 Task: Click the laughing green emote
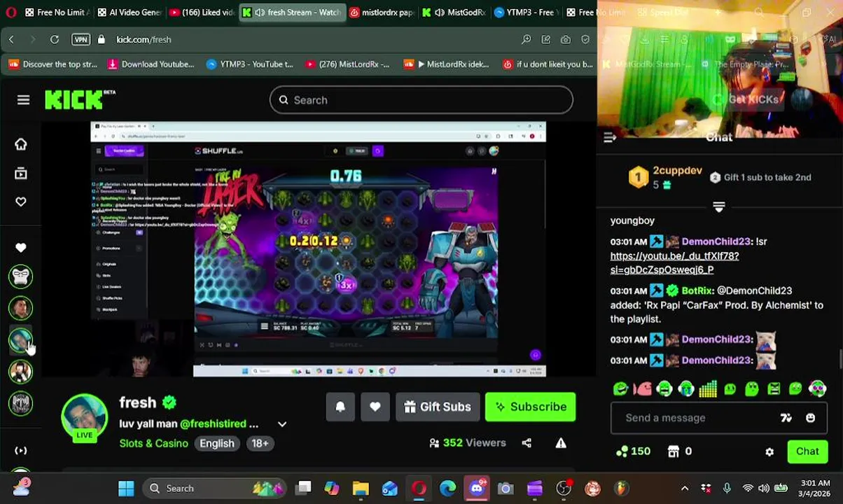click(620, 388)
